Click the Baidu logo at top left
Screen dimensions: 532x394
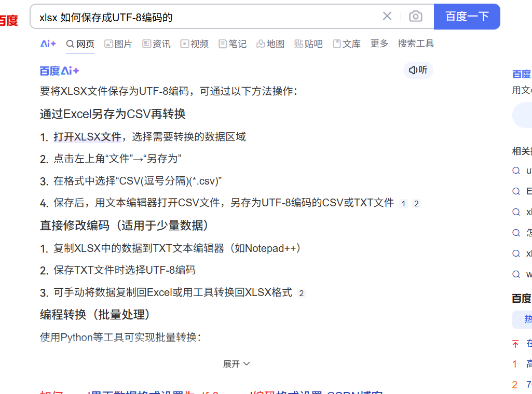point(9,20)
